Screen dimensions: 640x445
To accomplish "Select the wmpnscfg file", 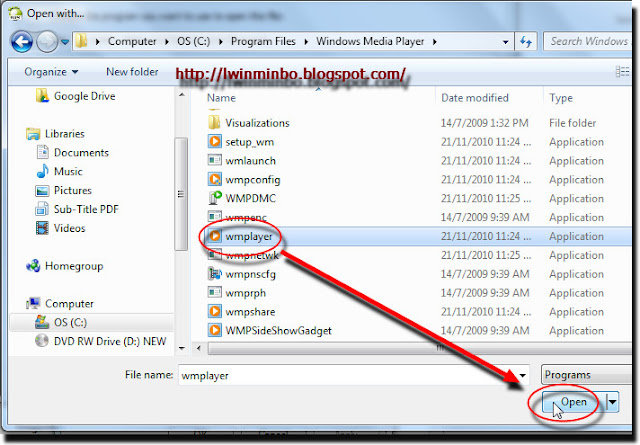I will (250, 274).
